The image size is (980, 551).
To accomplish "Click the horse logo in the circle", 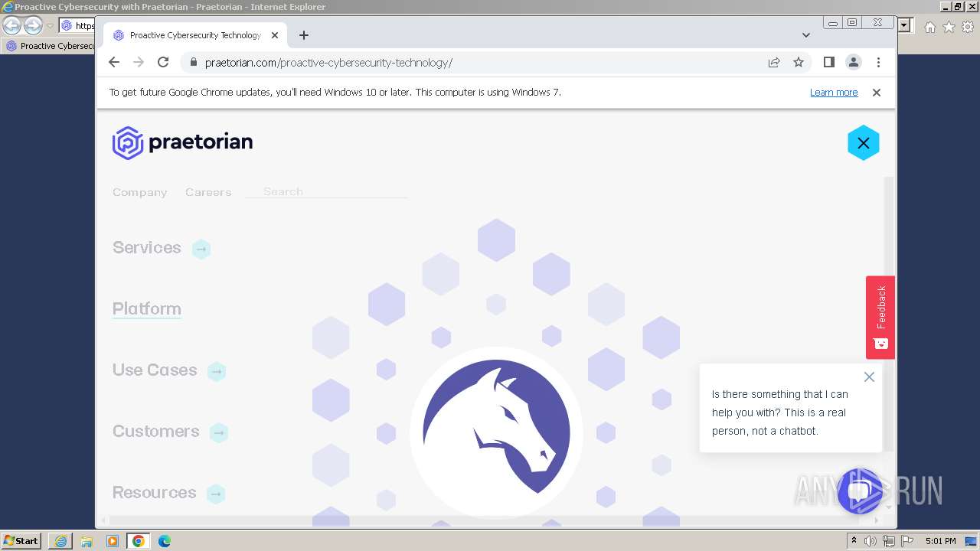I will 496,433.
